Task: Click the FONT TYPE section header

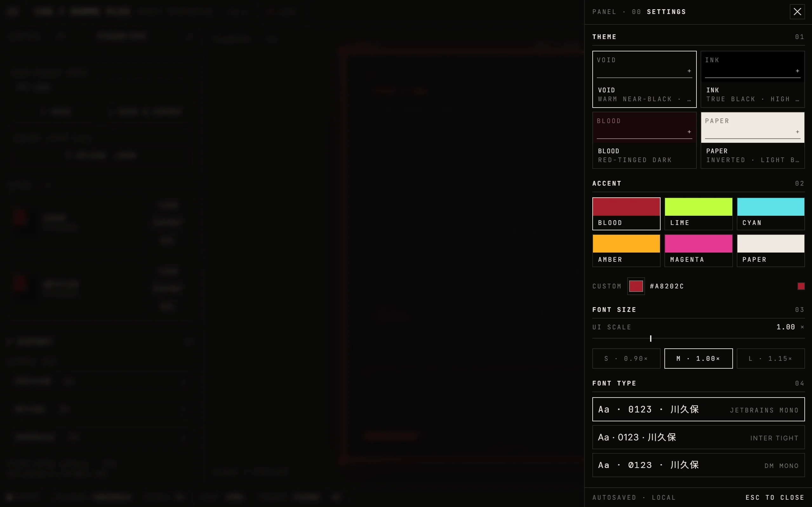Action: (614, 383)
